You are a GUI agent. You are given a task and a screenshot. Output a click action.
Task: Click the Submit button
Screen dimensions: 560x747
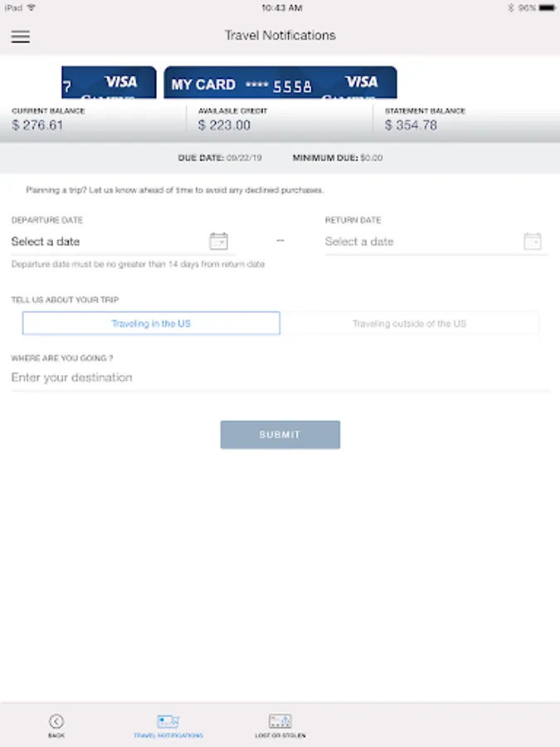(280, 434)
